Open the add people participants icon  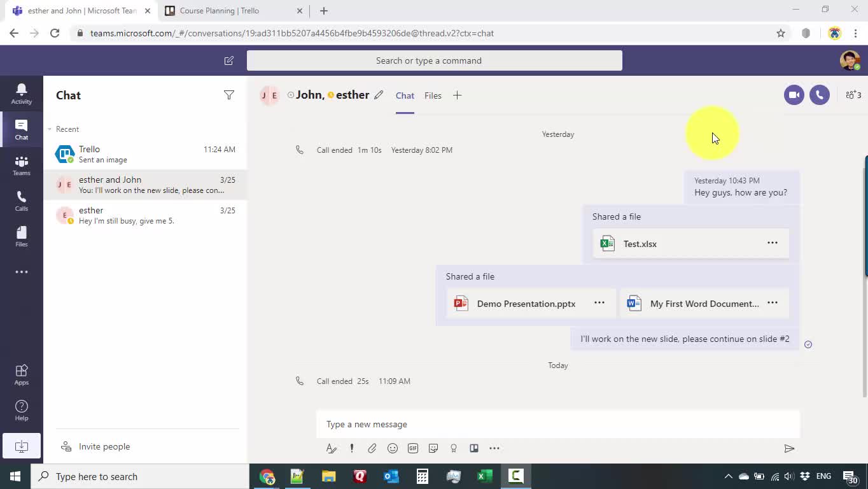coord(853,95)
